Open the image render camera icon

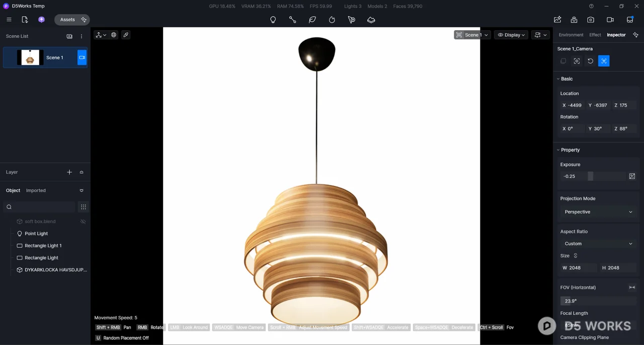[x=591, y=20]
